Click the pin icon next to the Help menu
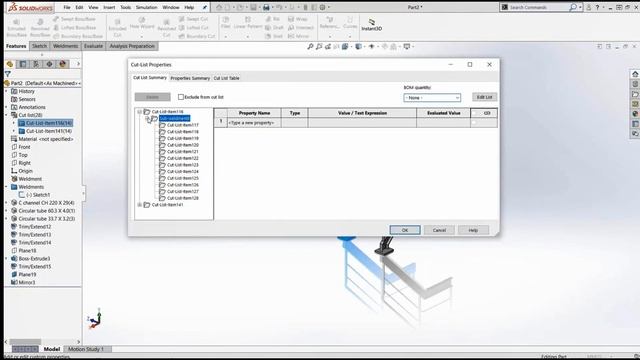Image resolution: width=640 pixels, height=360 pixels. pos(204,7)
